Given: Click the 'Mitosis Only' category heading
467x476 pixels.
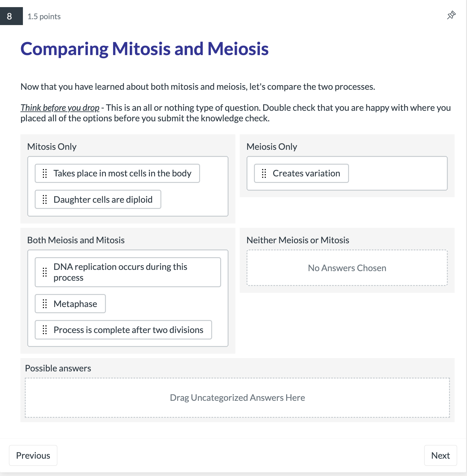Looking at the screenshot, I should (x=52, y=146).
